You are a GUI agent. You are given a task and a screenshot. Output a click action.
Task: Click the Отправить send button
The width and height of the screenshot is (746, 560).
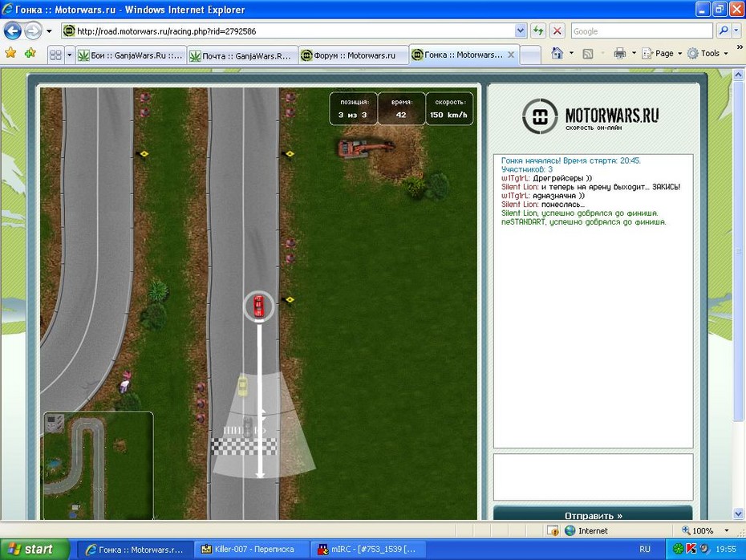[593, 515]
